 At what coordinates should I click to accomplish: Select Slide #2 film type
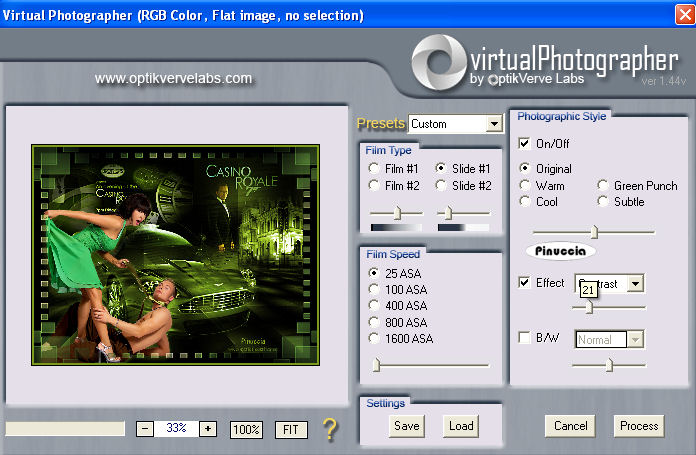[441, 185]
